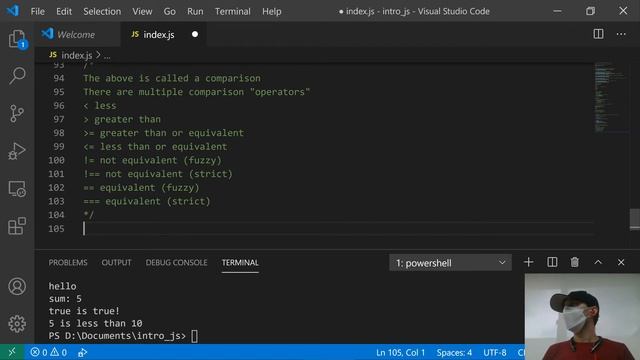Open the Help menu

point(271,11)
